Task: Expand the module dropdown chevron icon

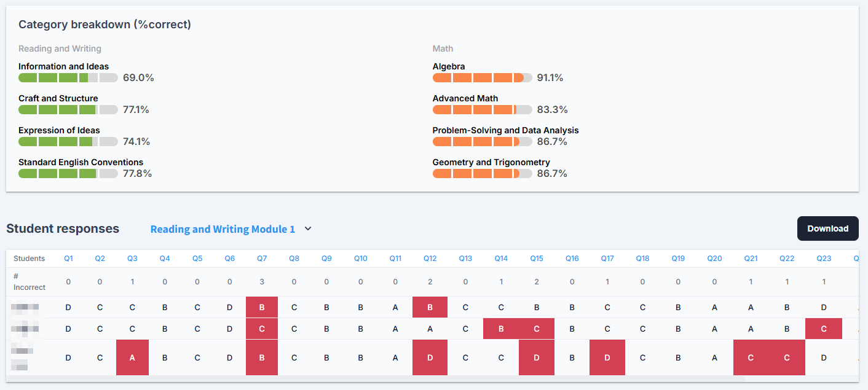Action: coord(308,228)
